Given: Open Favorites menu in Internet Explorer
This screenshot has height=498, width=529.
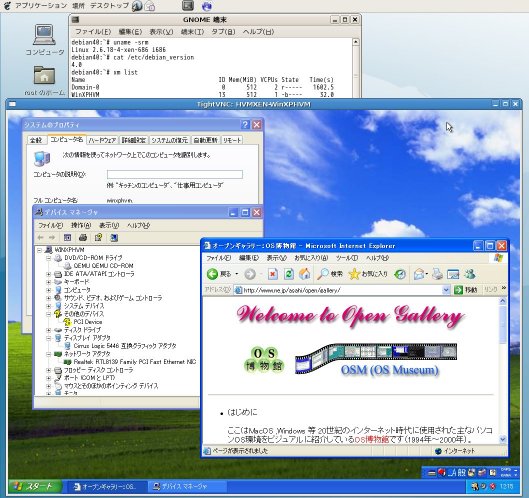Looking at the screenshot, I should click(x=311, y=258).
